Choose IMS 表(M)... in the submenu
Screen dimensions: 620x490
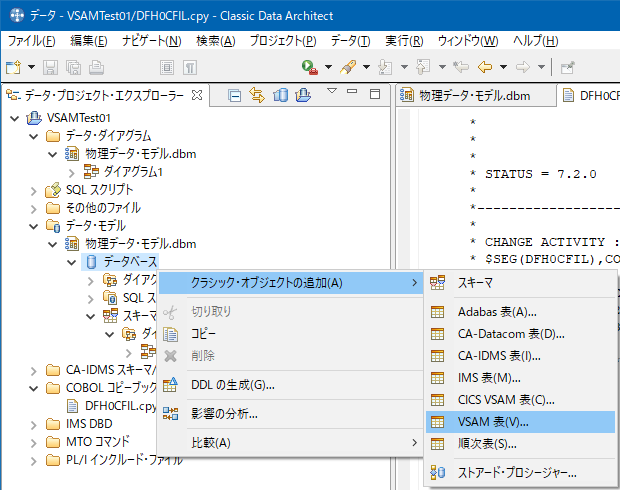520,378
